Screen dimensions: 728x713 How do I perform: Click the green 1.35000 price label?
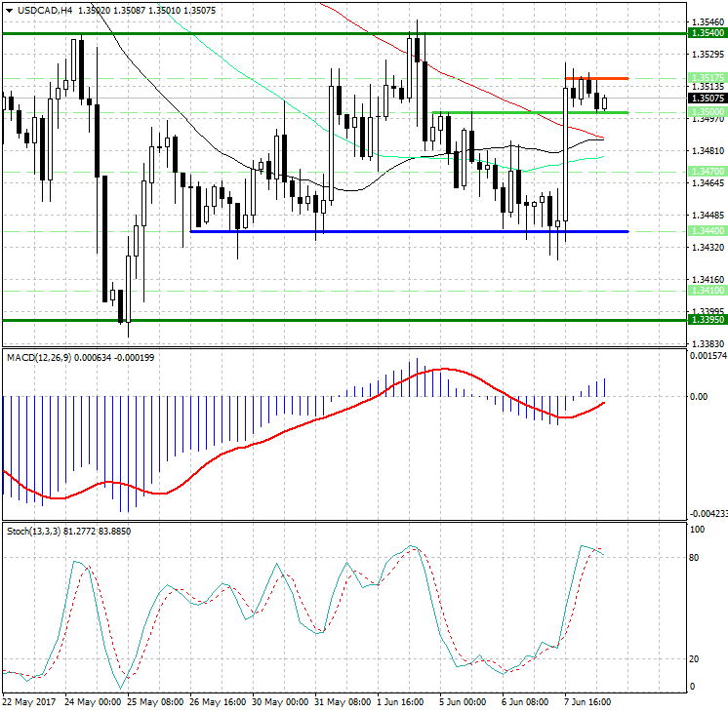tap(707, 113)
